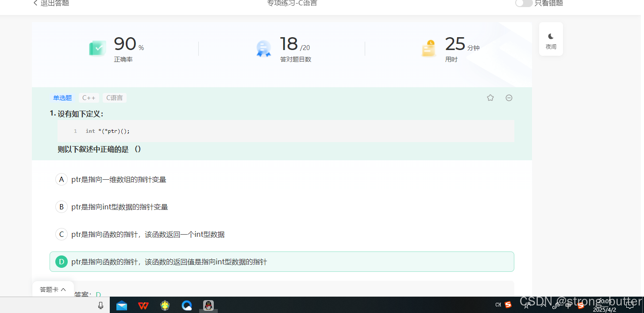Image resolution: width=644 pixels, height=313 pixels.
Task: Click the code line int *(*ptr)();
Action: point(108,131)
